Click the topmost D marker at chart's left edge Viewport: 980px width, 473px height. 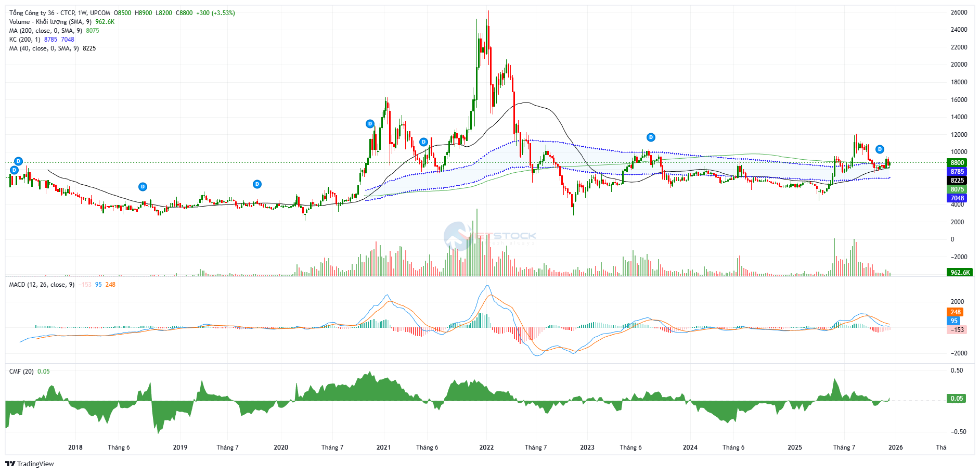coord(18,161)
